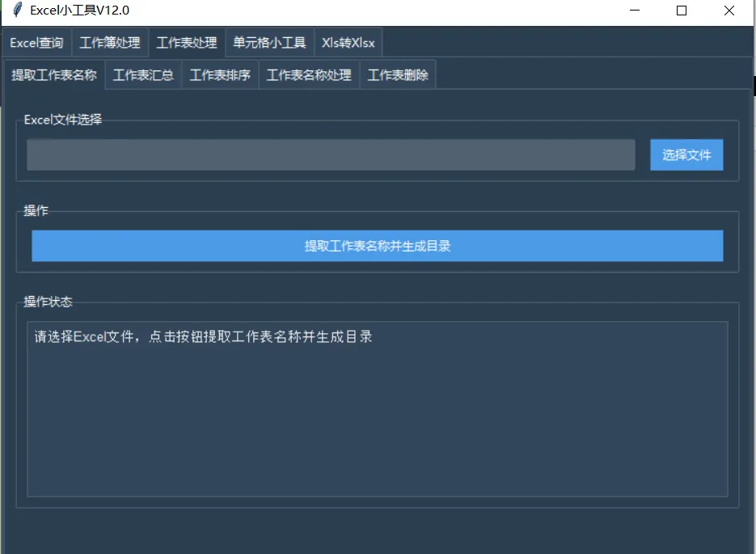Open the 单元格小工具 tab

click(269, 43)
